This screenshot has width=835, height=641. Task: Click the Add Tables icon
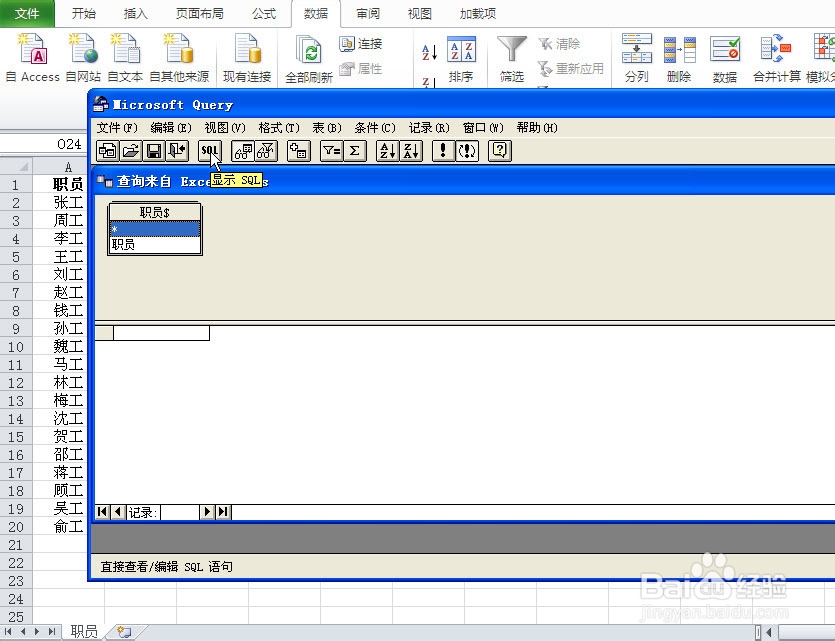[x=298, y=151]
